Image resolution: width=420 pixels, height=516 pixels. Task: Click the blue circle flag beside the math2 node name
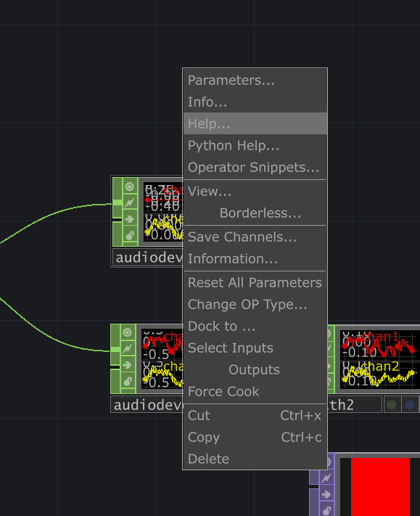pyautogui.click(x=409, y=405)
